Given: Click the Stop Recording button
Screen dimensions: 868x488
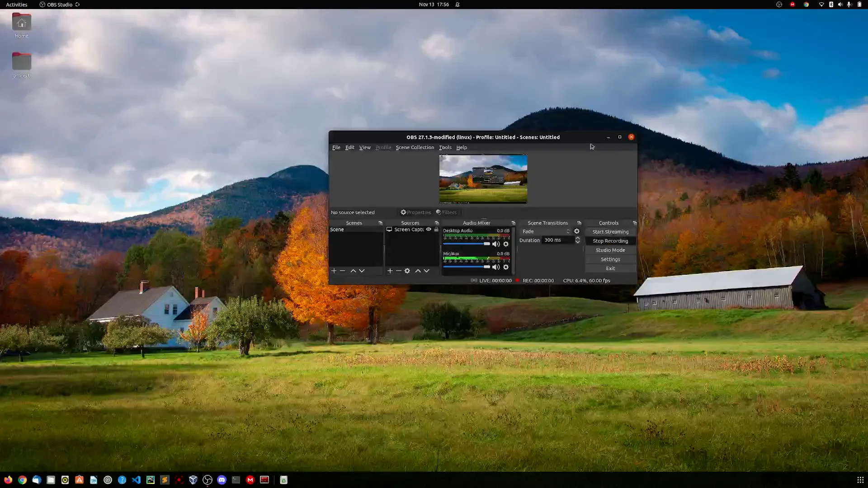Looking at the screenshot, I should 610,241.
